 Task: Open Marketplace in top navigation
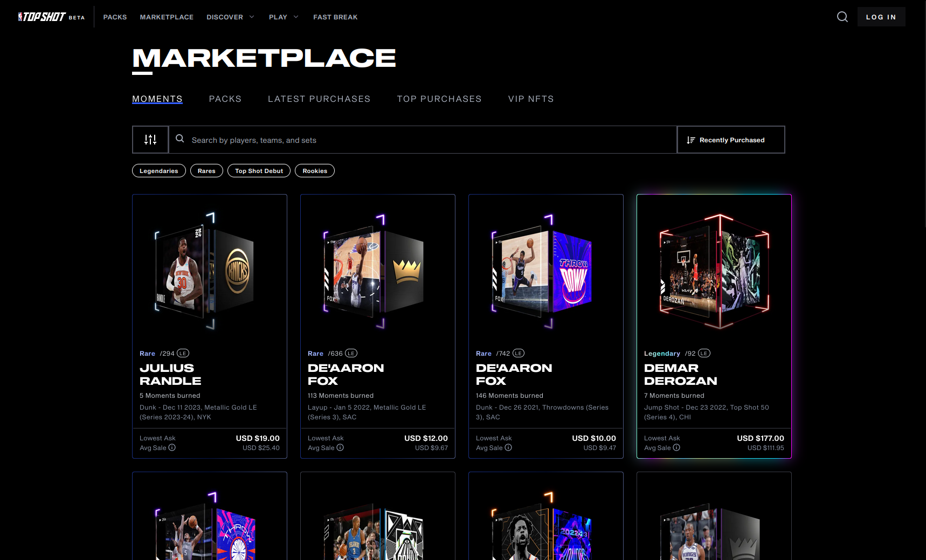tap(167, 17)
